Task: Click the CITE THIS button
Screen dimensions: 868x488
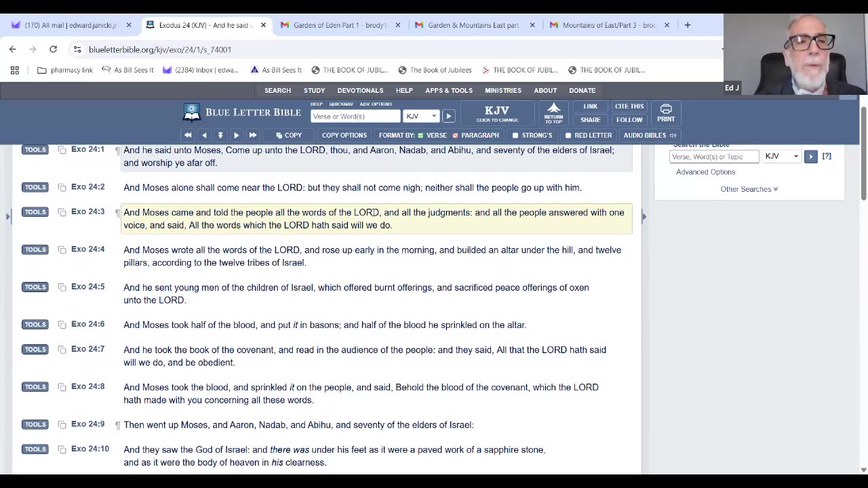Action: [x=629, y=106]
